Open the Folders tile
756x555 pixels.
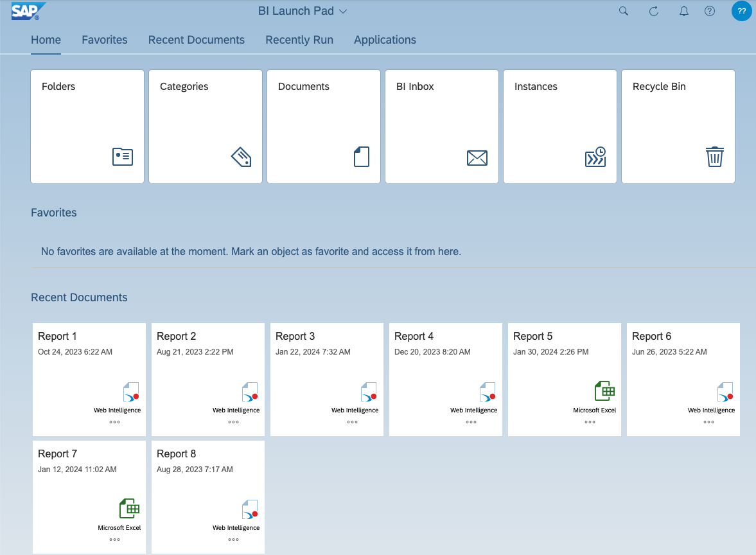pyautogui.click(x=87, y=127)
